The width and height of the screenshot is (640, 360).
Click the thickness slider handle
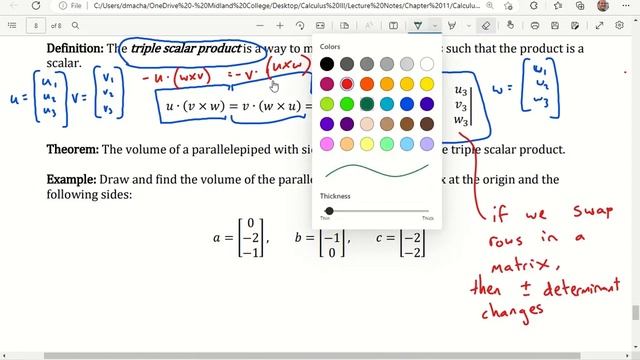(x=329, y=211)
